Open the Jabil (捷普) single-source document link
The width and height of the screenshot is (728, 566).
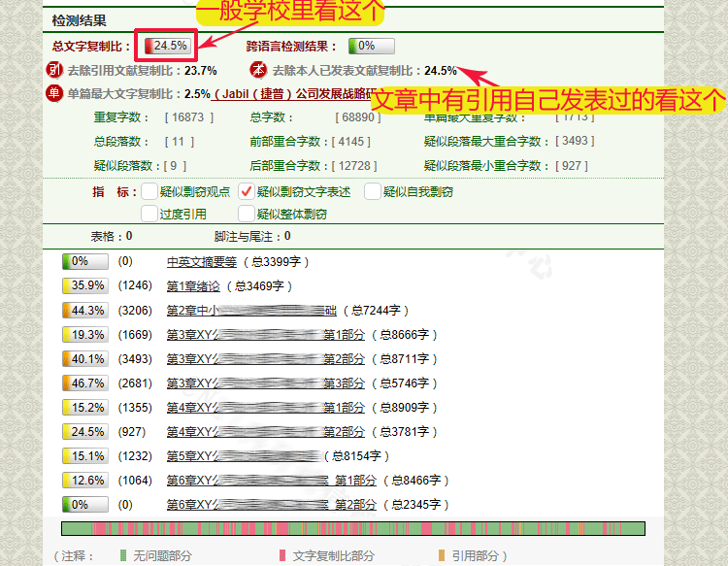[291, 94]
